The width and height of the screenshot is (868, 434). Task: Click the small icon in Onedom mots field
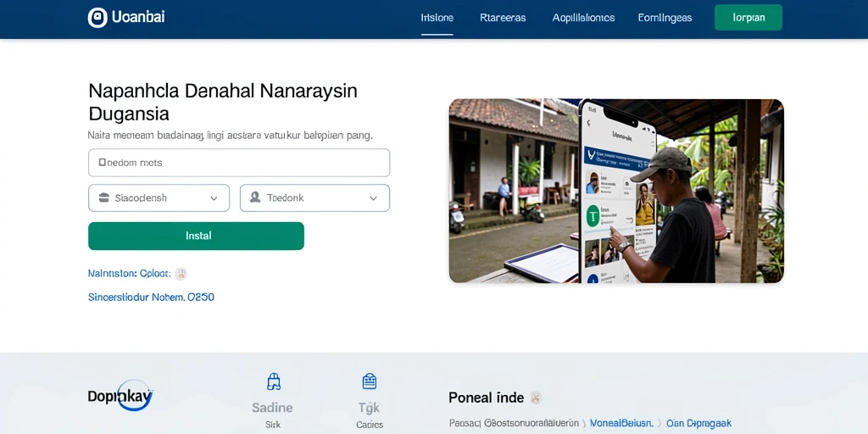pyautogui.click(x=102, y=162)
